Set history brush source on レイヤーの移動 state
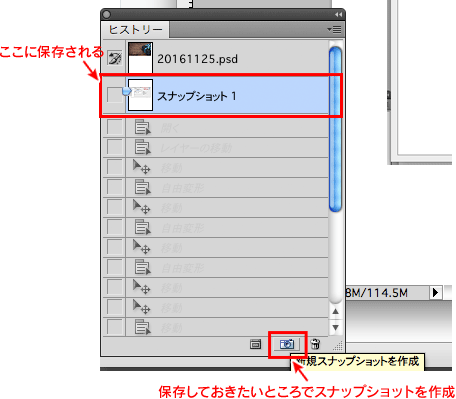The height and width of the screenshot is (399, 456). (114, 147)
